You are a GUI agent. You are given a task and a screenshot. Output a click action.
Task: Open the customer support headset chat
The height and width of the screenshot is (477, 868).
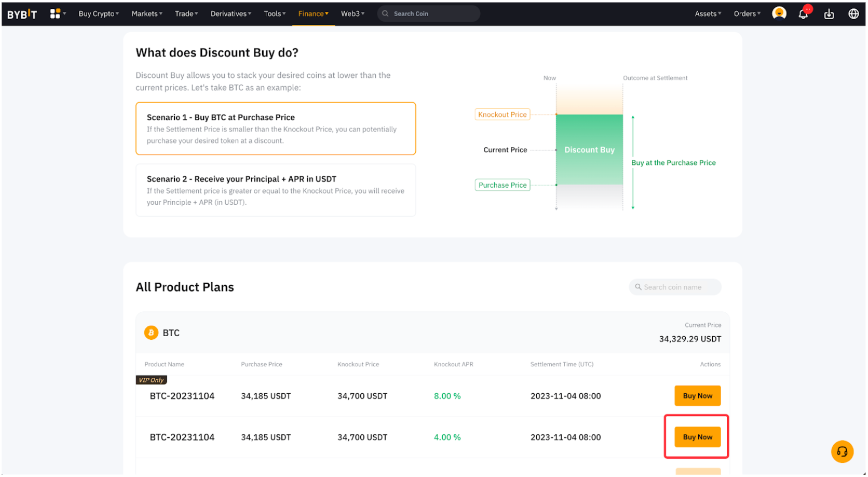pyautogui.click(x=842, y=452)
